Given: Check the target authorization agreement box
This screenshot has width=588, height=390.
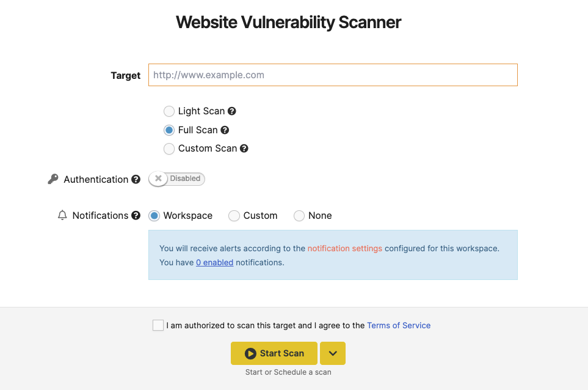Looking at the screenshot, I should point(158,325).
